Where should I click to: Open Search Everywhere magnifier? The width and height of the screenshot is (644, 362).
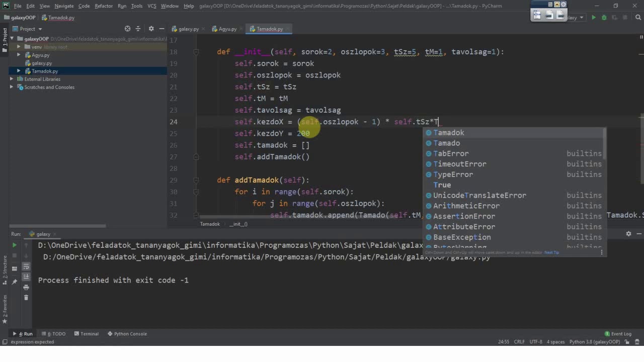pyautogui.click(x=638, y=18)
